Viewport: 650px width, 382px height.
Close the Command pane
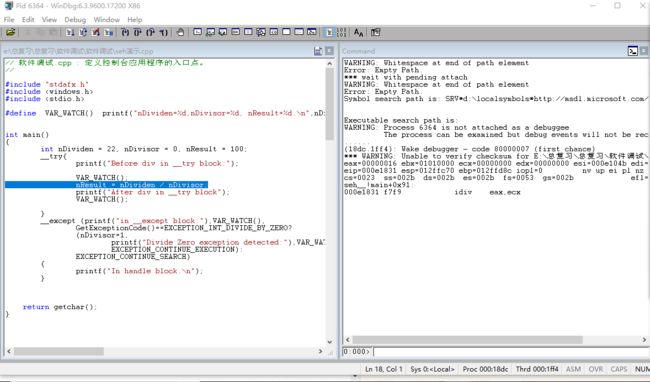[x=644, y=51]
